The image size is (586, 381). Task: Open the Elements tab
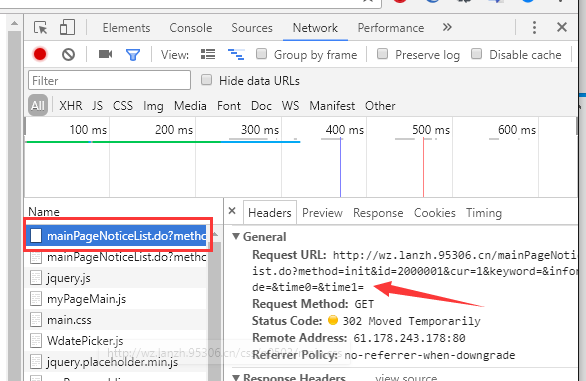click(126, 28)
